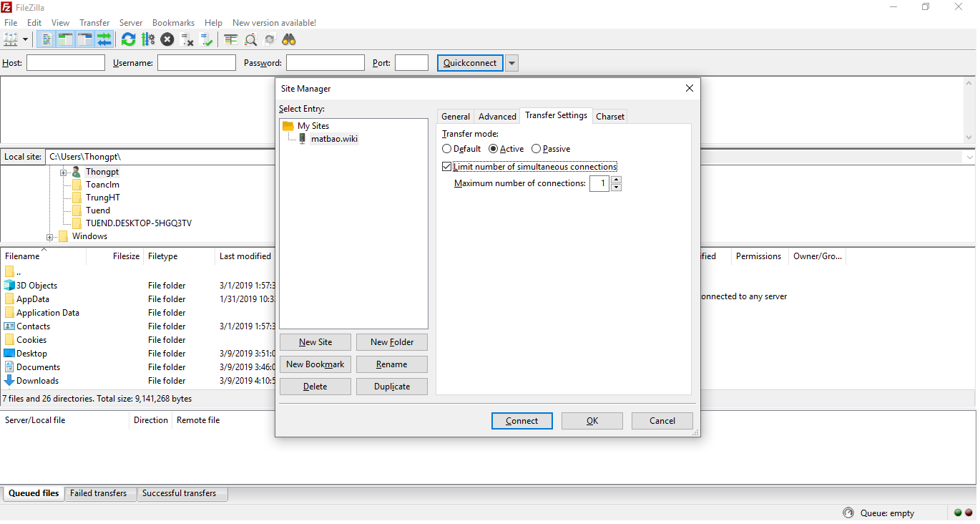Select the Default transfer mode

[x=447, y=149]
